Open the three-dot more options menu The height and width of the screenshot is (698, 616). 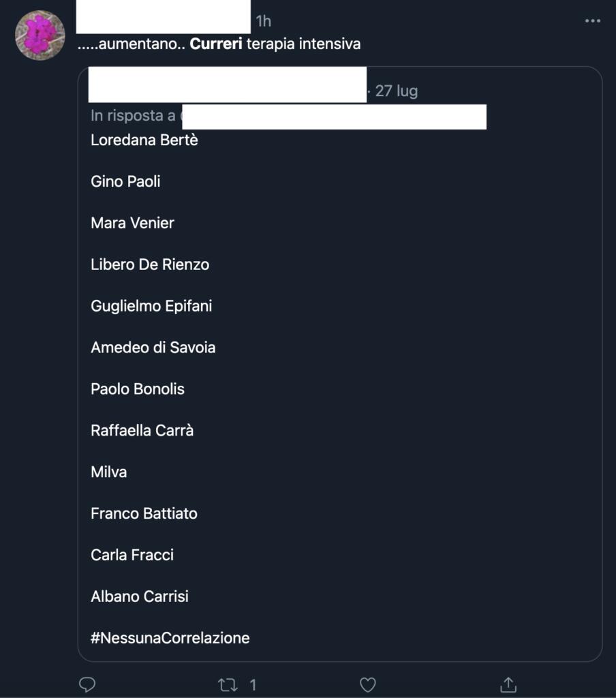pyautogui.click(x=593, y=21)
